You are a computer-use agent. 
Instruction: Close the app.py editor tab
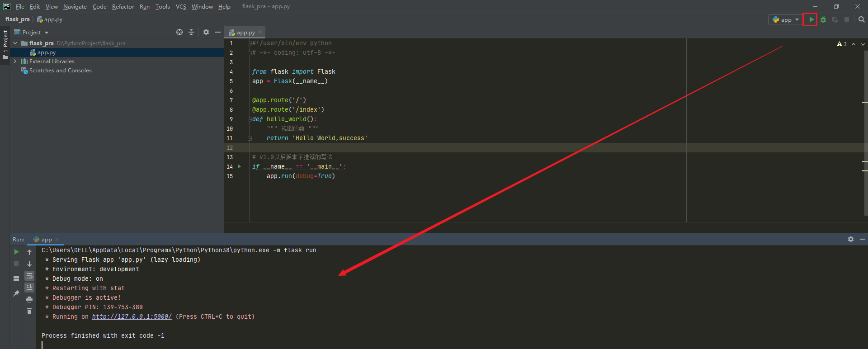260,33
